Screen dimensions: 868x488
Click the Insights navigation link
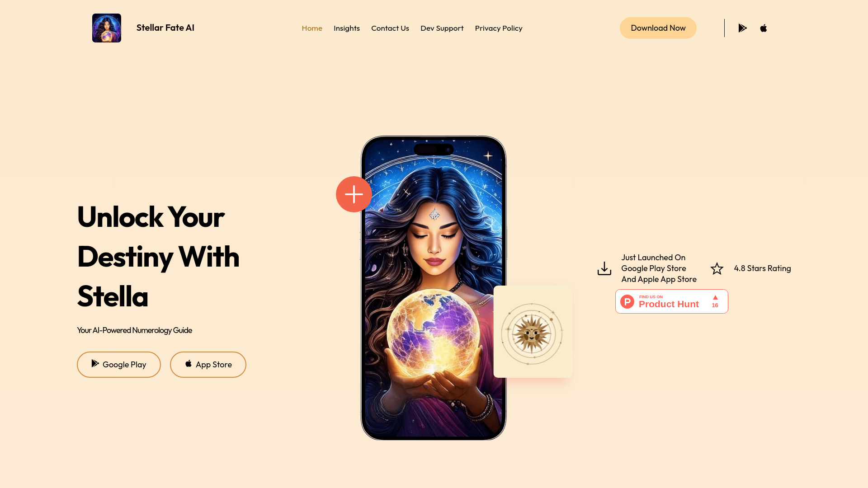pyautogui.click(x=346, y=28)
